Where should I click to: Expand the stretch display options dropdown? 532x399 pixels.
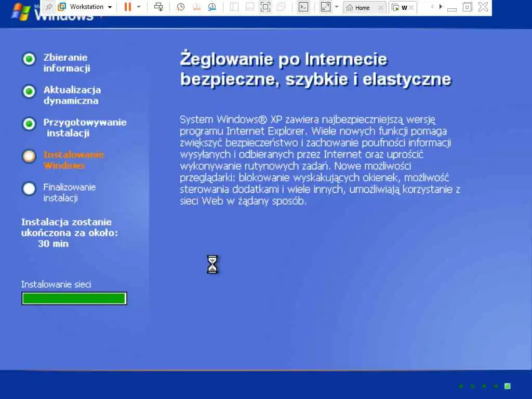(x=337, y=7)
